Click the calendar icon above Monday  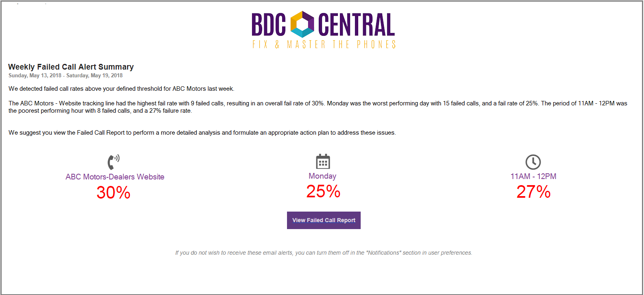[323, 161]
